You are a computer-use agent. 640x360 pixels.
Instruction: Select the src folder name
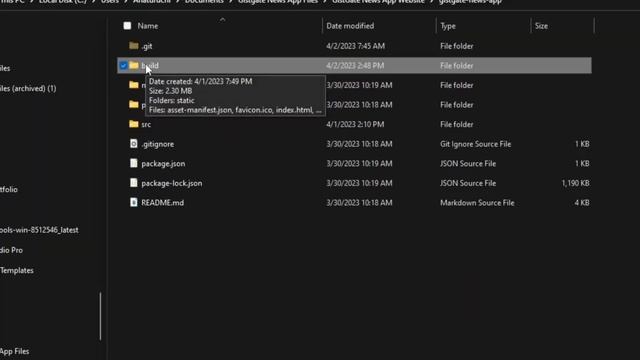(x=146, y=124)
